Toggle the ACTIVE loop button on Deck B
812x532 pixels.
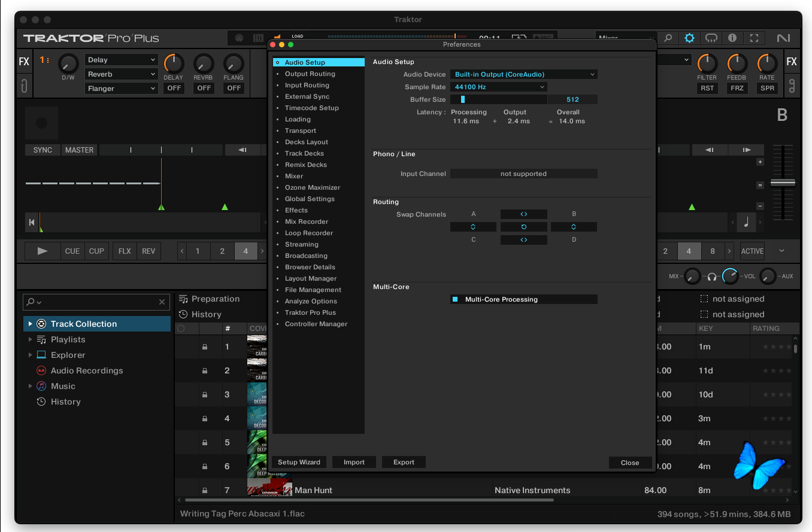point(752,251)
